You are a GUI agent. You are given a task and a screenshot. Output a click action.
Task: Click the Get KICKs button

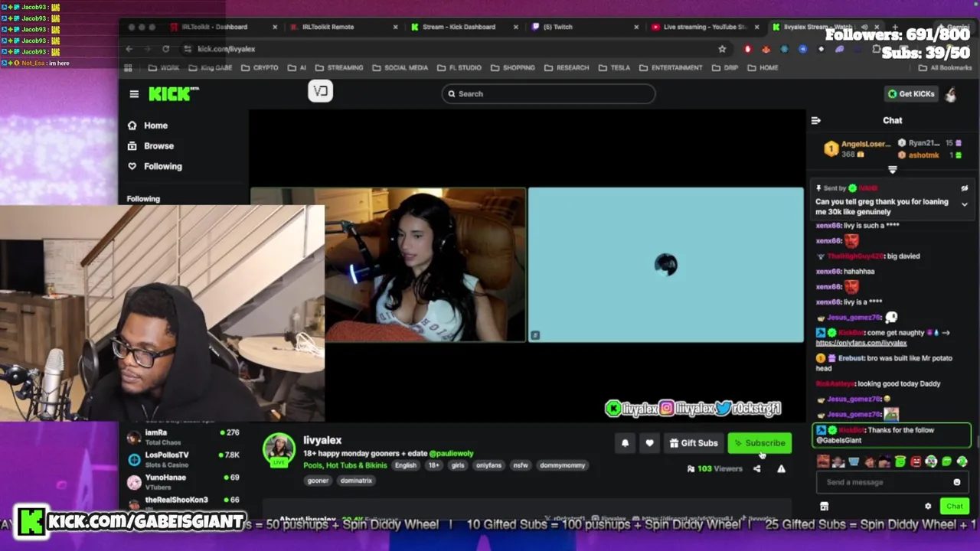[911, 94]
